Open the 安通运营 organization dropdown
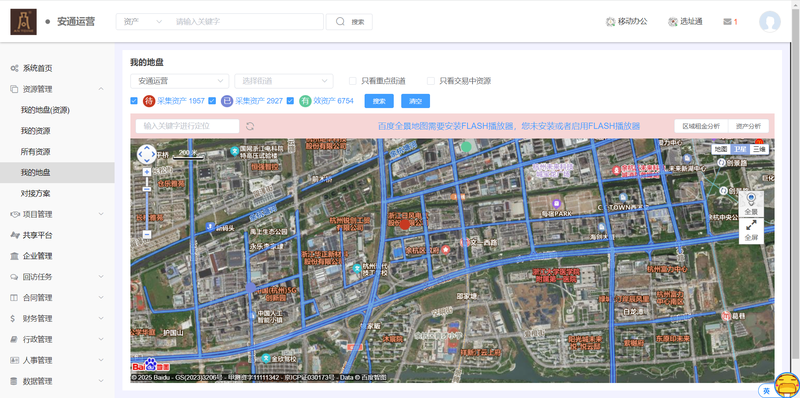Viewport: 800px width, 398px height. point(180,81)
